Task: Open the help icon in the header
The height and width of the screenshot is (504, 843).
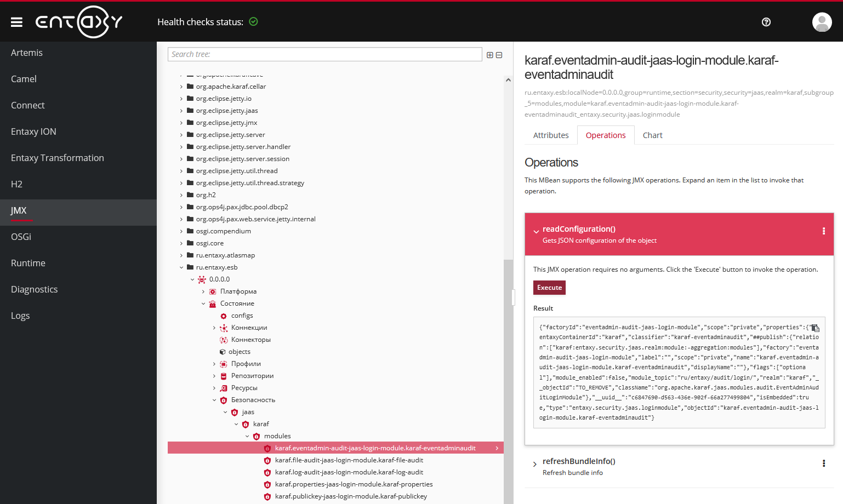Action: pos(766,22)
